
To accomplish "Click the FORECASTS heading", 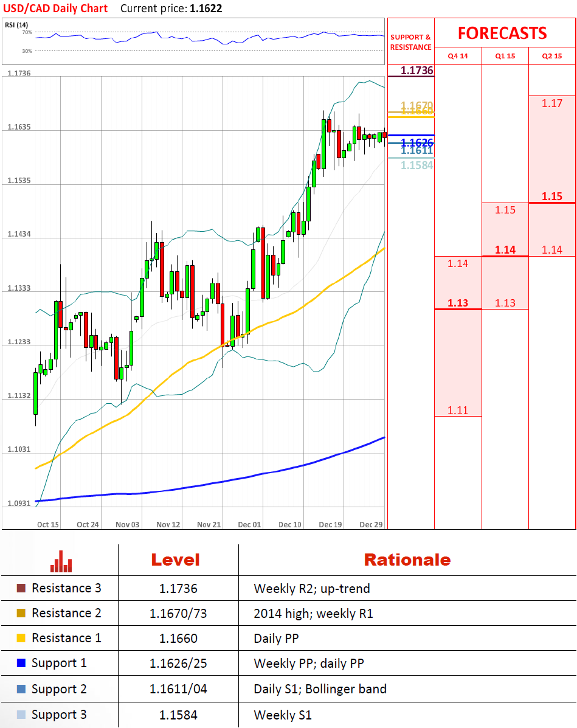I will click(502, 33).
